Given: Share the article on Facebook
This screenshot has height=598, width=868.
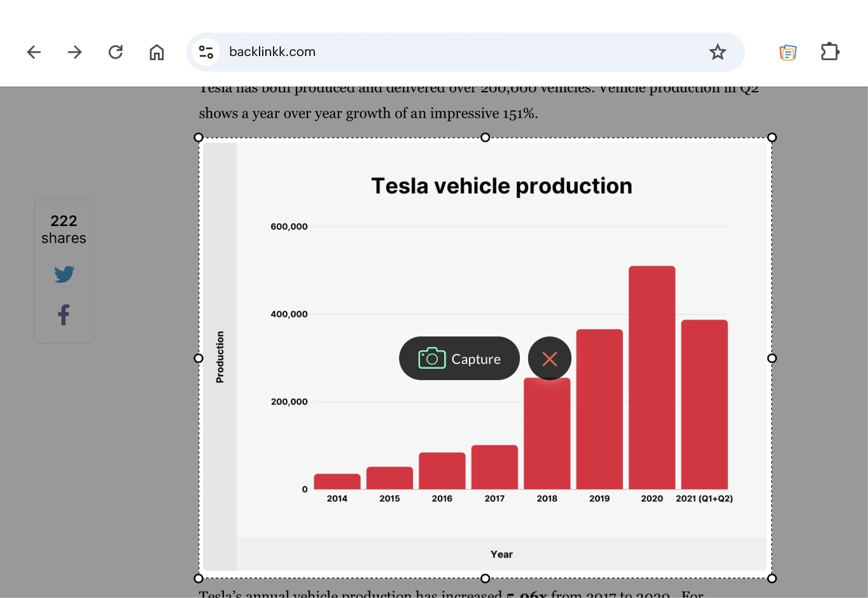Looking at the screenshot, I should pyautogui.click(x=64, y=315).
